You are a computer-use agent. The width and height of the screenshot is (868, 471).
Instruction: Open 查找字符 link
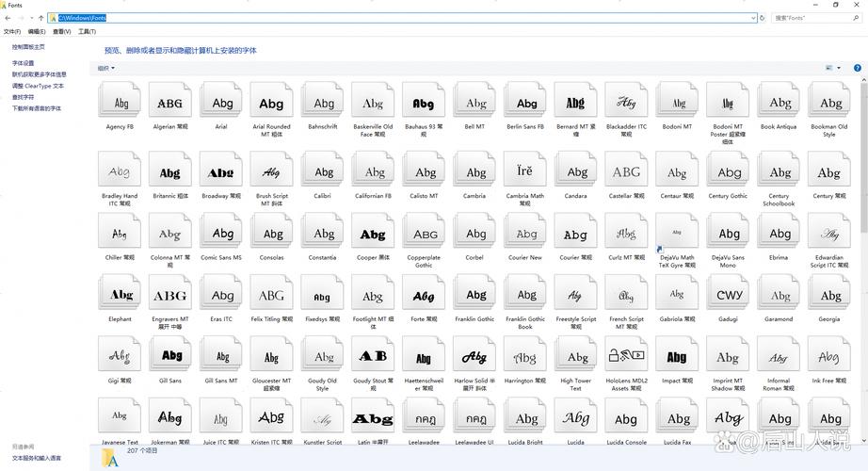[23, 97]
